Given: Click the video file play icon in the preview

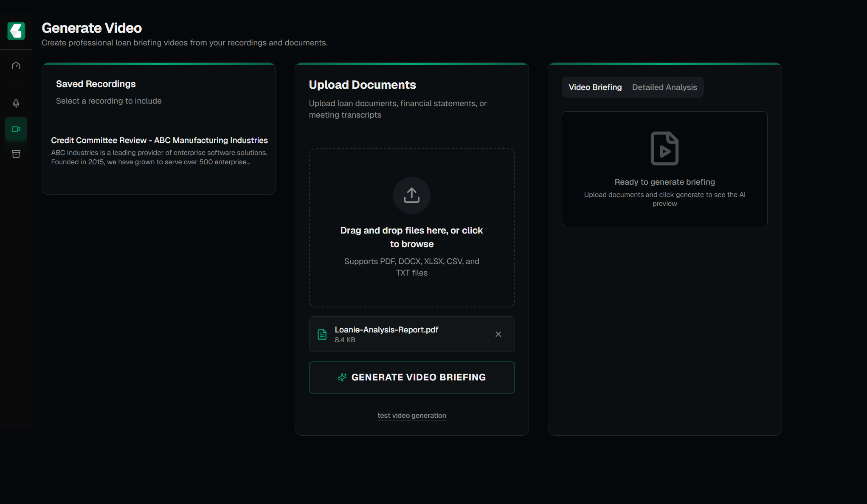Looking at the screenshot, I should click(x=664, y=149).
